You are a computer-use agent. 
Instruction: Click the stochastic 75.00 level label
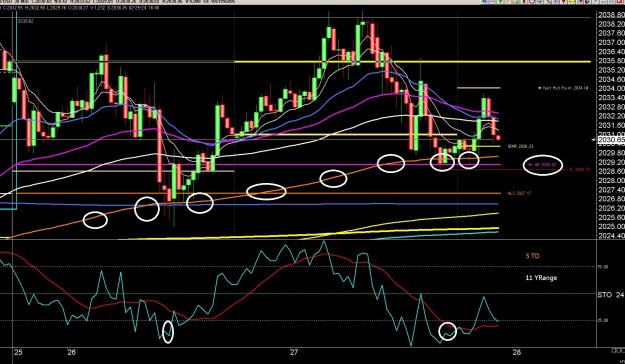(603, 267)
